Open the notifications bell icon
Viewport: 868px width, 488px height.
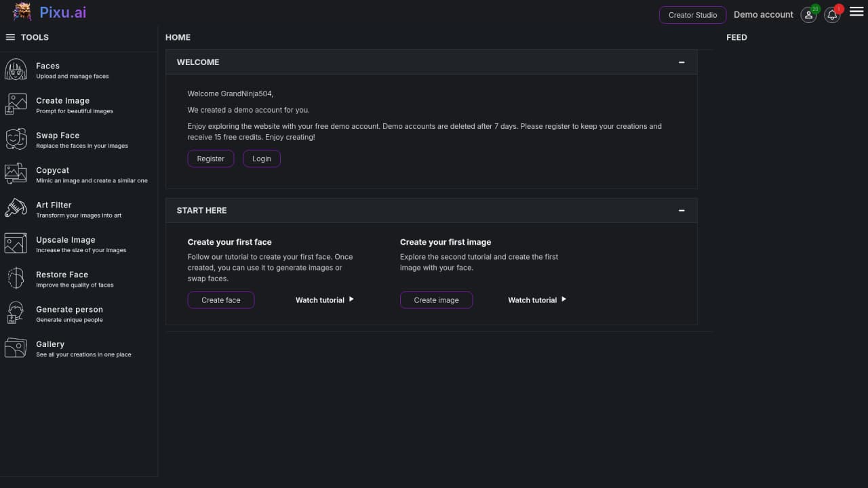tap(832, 14)
